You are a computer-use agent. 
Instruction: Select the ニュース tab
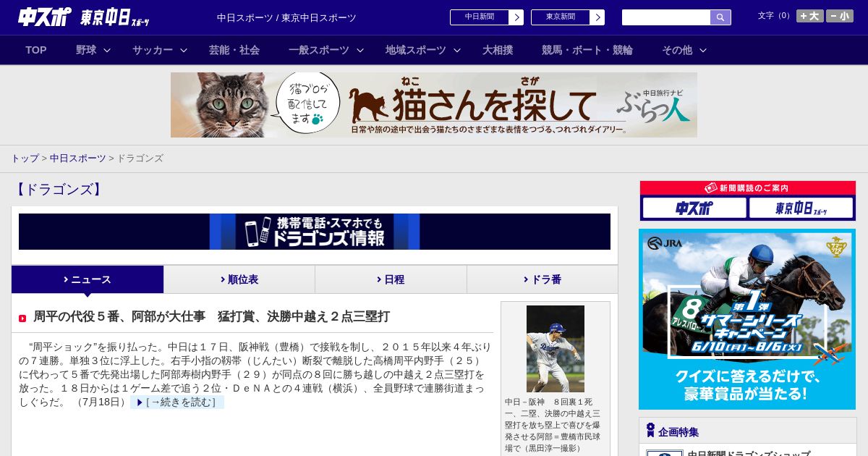pos(88,279)
